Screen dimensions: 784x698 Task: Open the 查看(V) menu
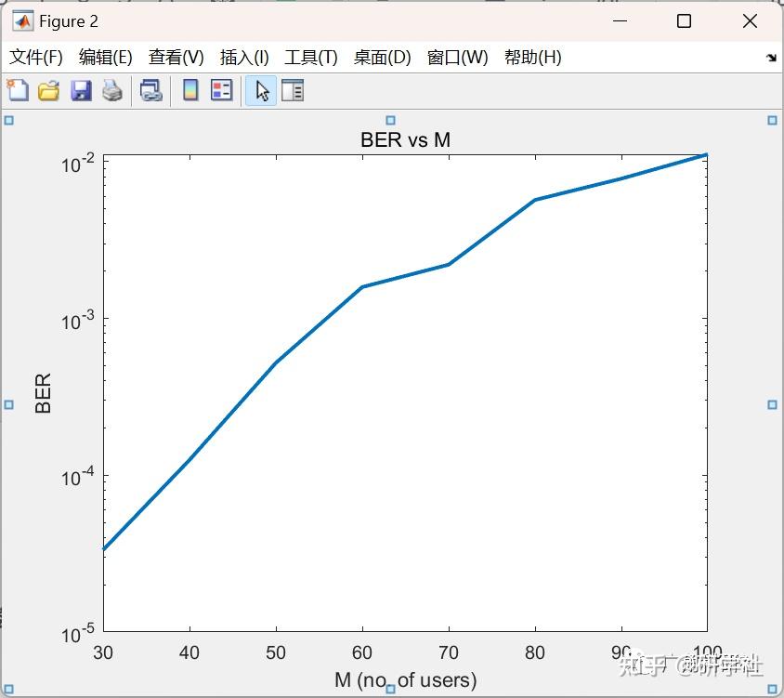click(176, 57)
